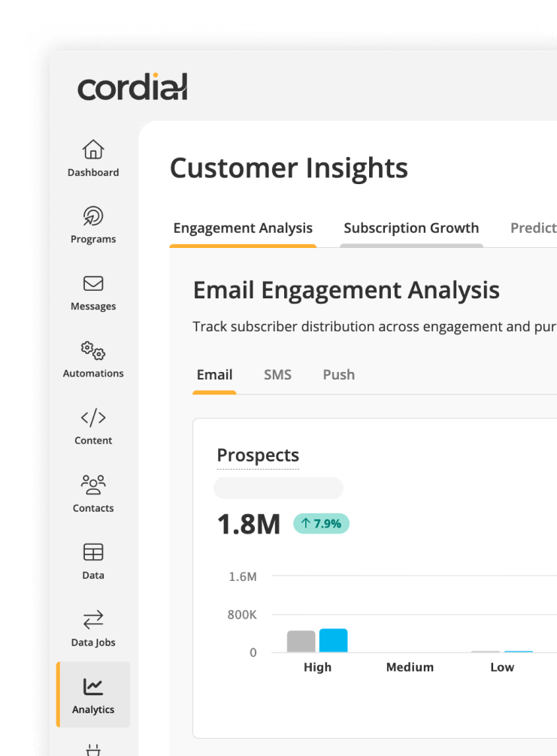Image resolution: width=557 pixels, height=756 pixels.
Task: Select the Push channel tab
Action: pyautogui.click(x=338, y=374)
